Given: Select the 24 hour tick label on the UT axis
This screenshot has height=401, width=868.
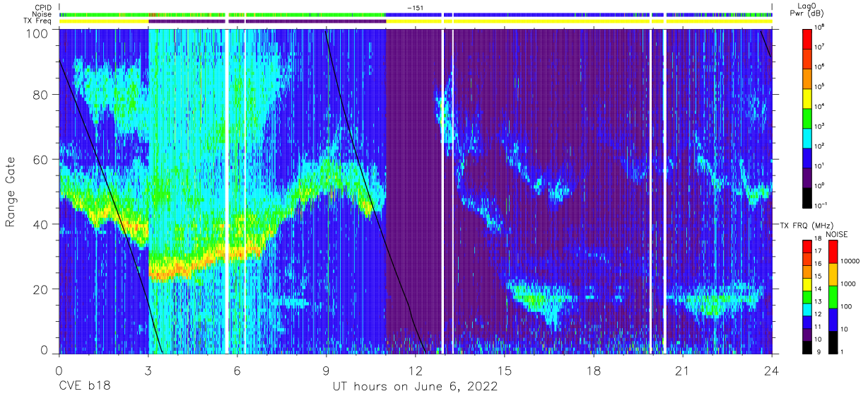Looking at the screenshot, I should [772, 370].
